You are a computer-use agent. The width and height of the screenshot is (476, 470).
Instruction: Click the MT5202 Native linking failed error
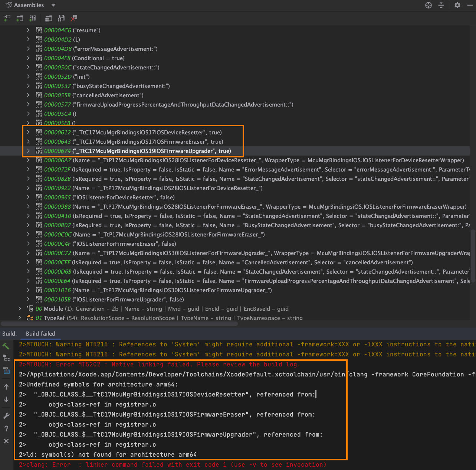[160, 364]
